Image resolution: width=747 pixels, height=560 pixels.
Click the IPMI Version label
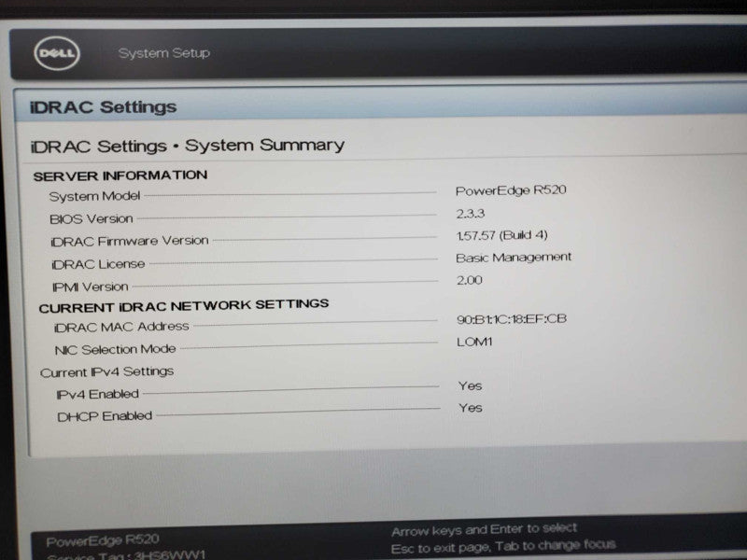90,287
